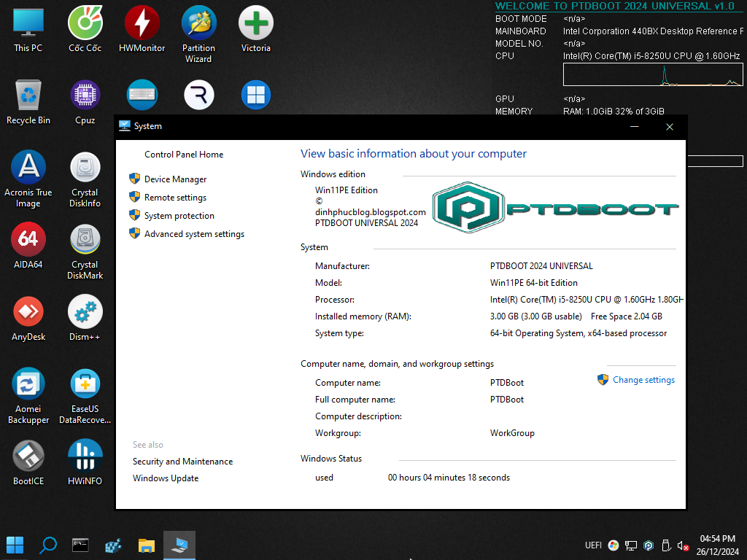Open HWMonitor desktop shortcut
The height and width of the screenshot is (560, 747).
(x=142, y=29)
